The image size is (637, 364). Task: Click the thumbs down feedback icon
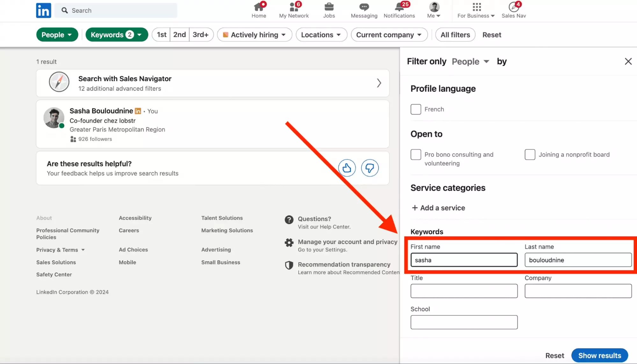[370, 168]
